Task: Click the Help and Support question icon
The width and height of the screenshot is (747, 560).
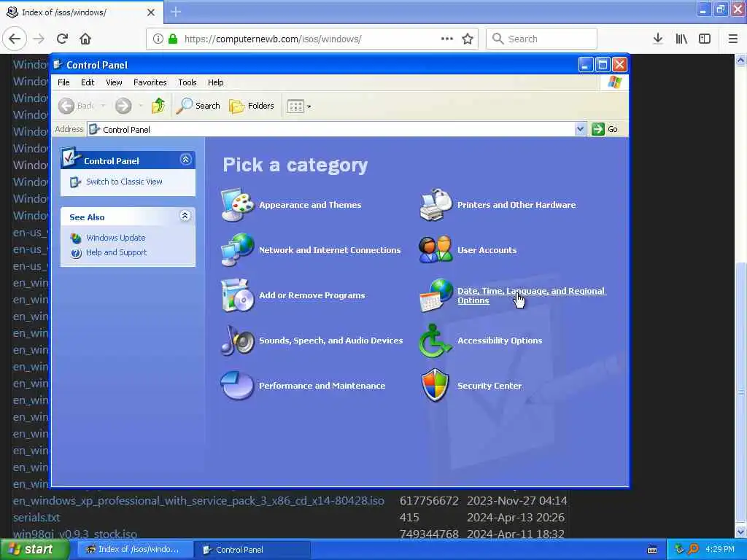Action: click(x=76, y=253)
